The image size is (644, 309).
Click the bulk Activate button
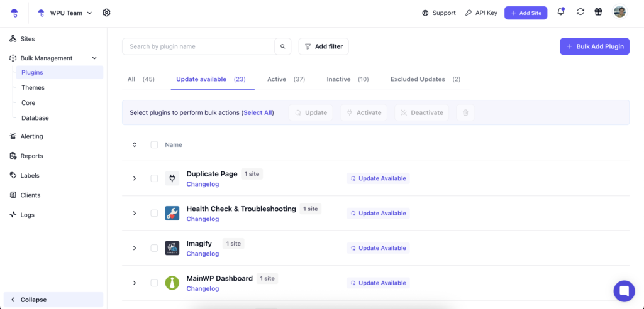[x=364, y=112]
